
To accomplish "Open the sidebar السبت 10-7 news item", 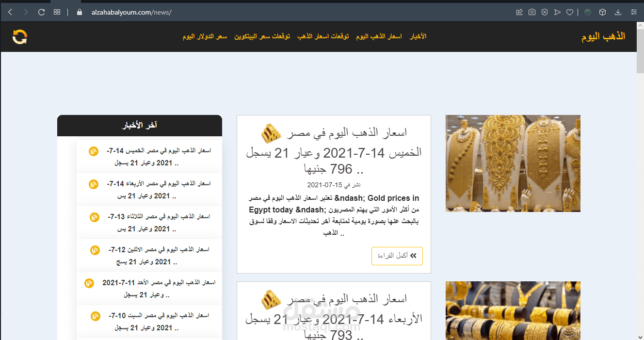I will (x=159, y=322).
